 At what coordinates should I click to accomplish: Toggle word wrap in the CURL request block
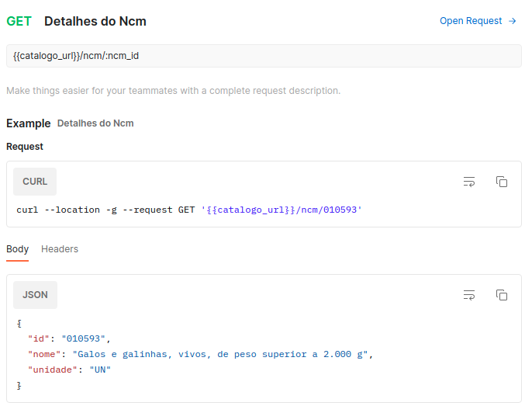469,182
